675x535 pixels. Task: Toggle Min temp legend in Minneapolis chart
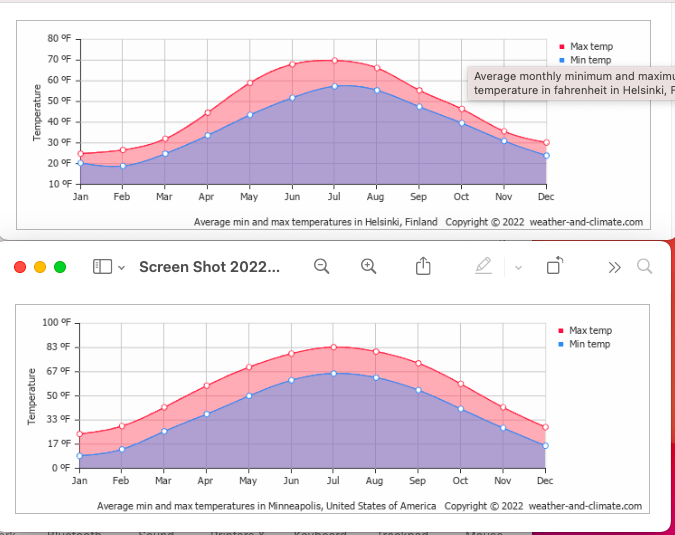point(589,345)
